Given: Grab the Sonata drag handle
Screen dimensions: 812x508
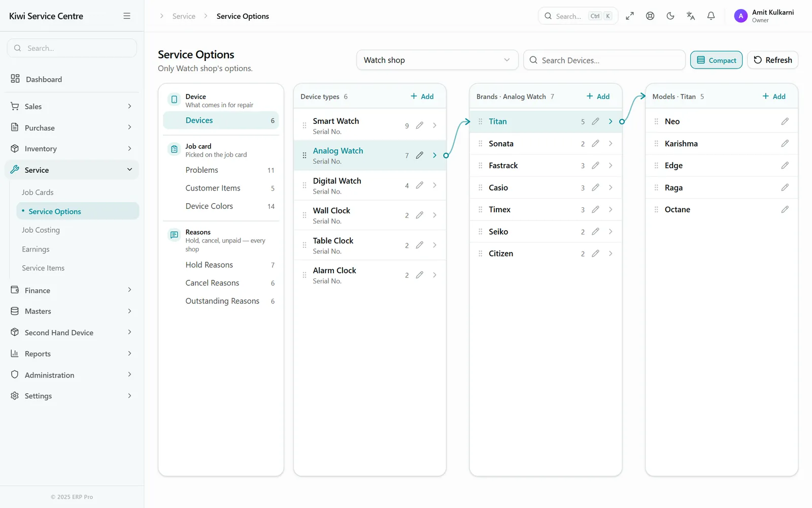Looking at the screenshot, I should 480,144.
